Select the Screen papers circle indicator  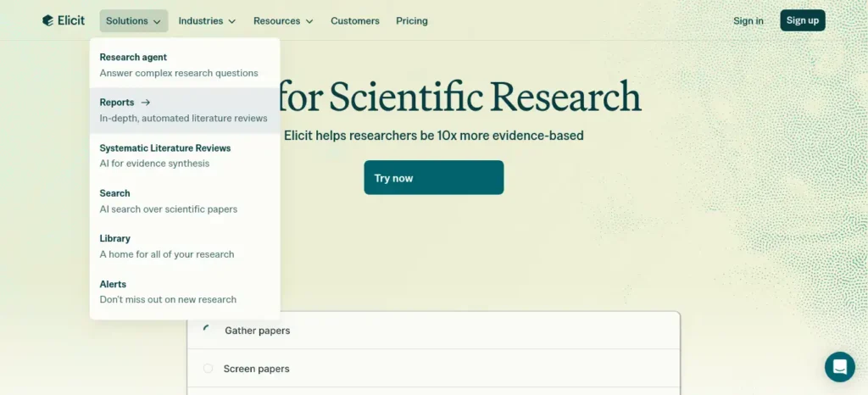click(208, 369)
